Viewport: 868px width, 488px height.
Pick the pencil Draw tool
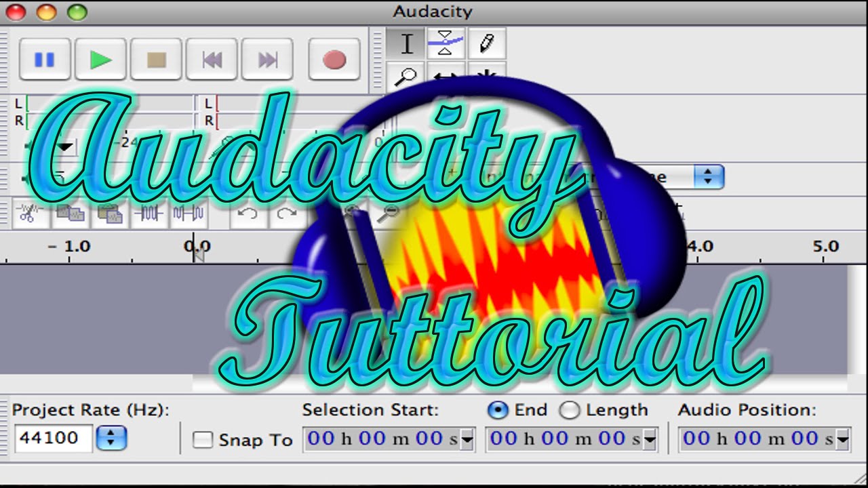tap(486, 44)
